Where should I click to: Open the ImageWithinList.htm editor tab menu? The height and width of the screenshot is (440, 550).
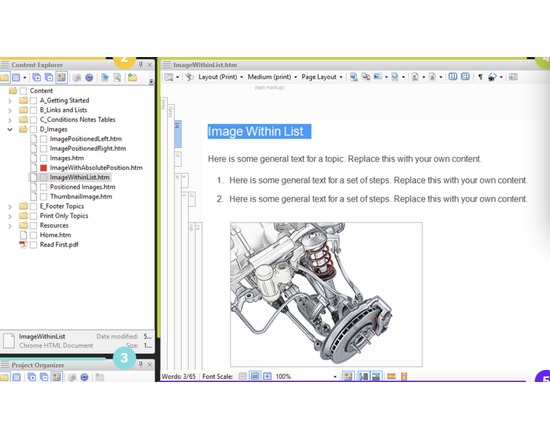(x=167, y=65)
